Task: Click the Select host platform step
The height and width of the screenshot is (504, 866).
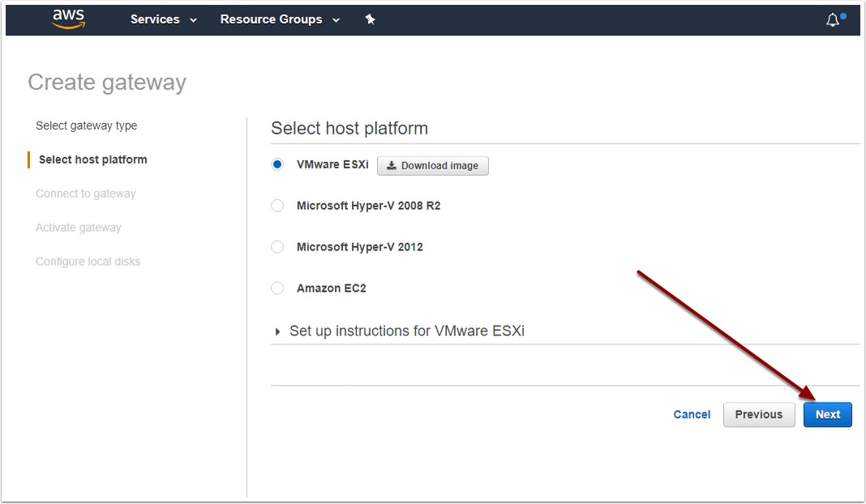Action: 92,160
